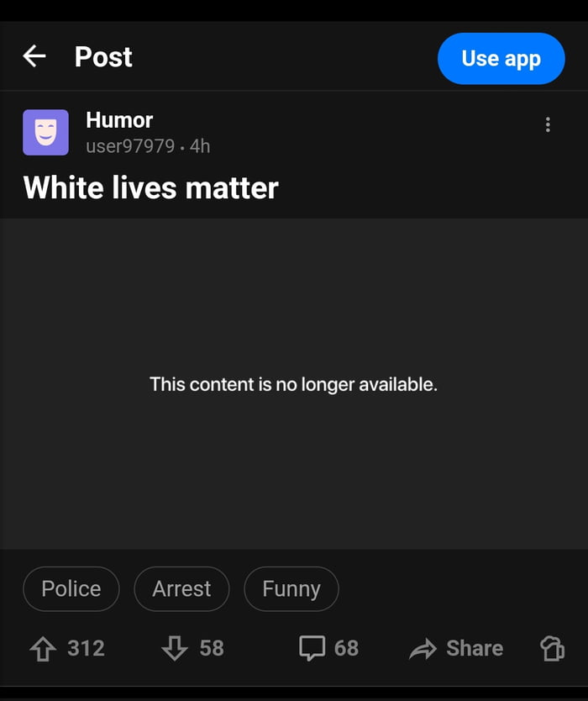The width and height of the screenshot is (588, 701).
Task: Open the Humor community avatar
Action: tap(45, 132)
